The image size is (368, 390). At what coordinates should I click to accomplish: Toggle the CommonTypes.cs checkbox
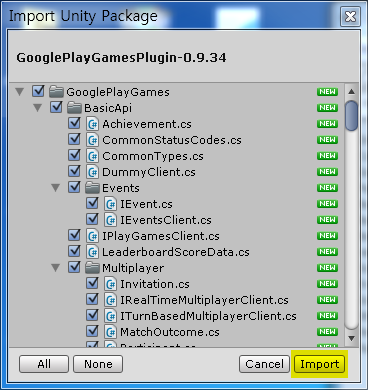pyautogui.click(x=74, y=155)
